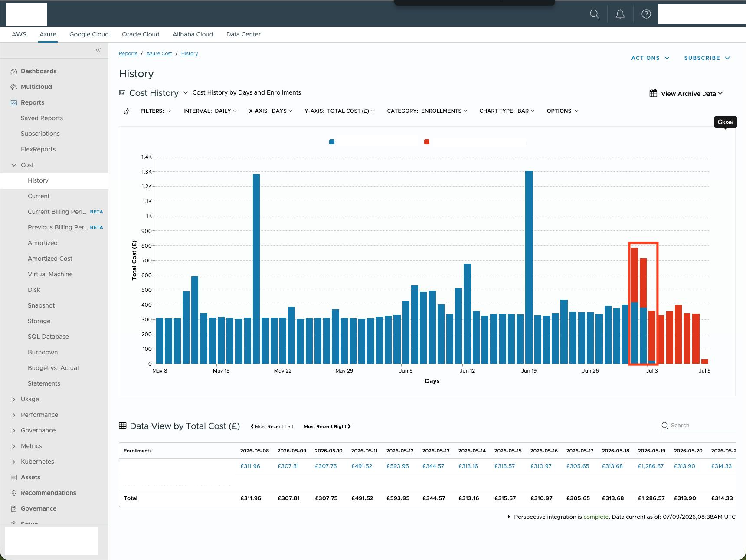Switch to Most Recent Right ordering

click(327, 426)
